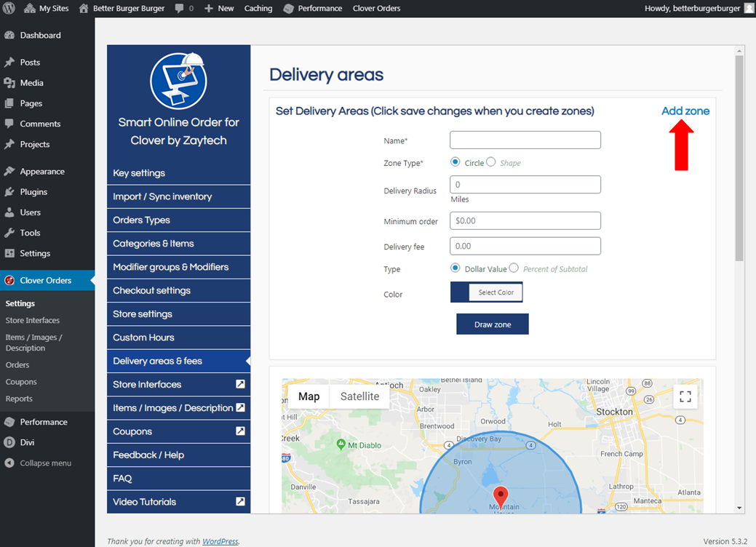The height and width of the screenshot is (547, 756).
Task: Open the WordPress footer link
Action: [220, 541]
